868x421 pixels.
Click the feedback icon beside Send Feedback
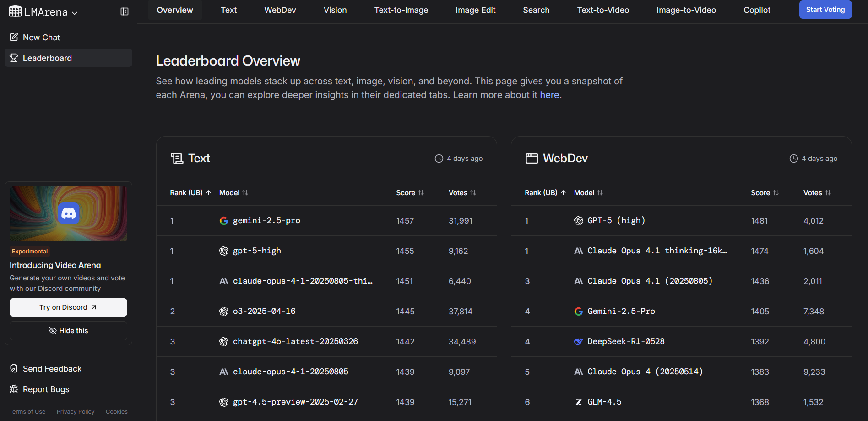click(14, 368)
